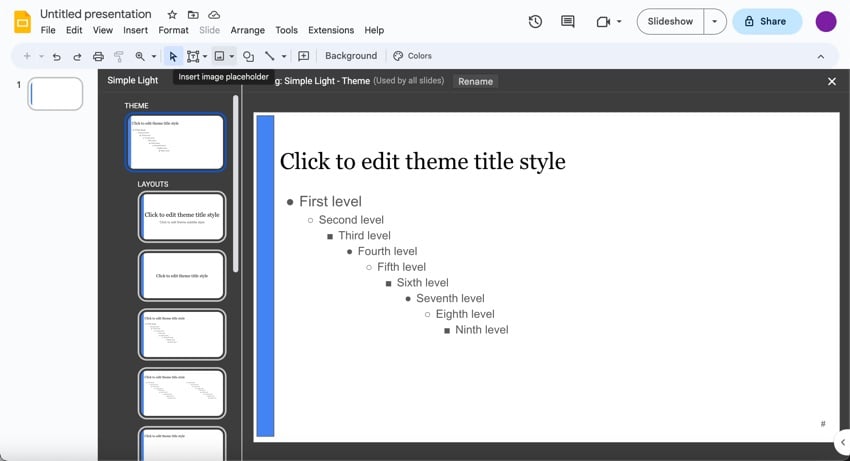Click the Rename button
The width and height of the screenshot is (850, 461).
[475, 81]
